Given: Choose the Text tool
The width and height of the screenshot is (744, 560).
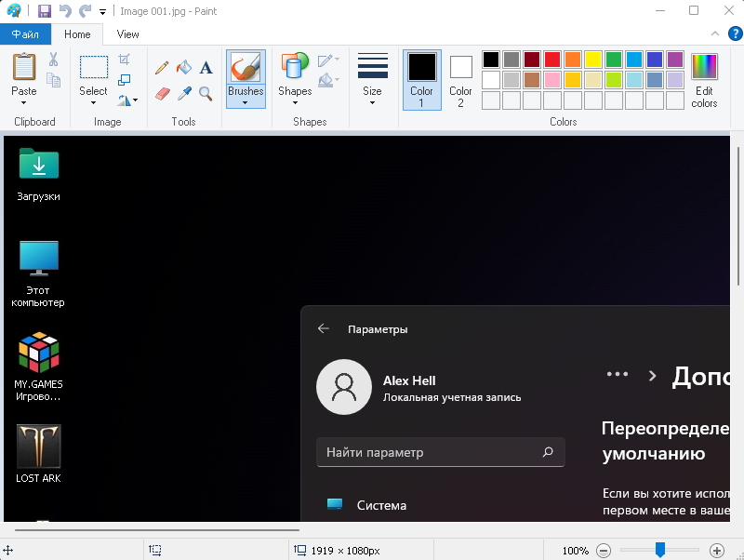Looking at the screenshot, I should 206,68.
